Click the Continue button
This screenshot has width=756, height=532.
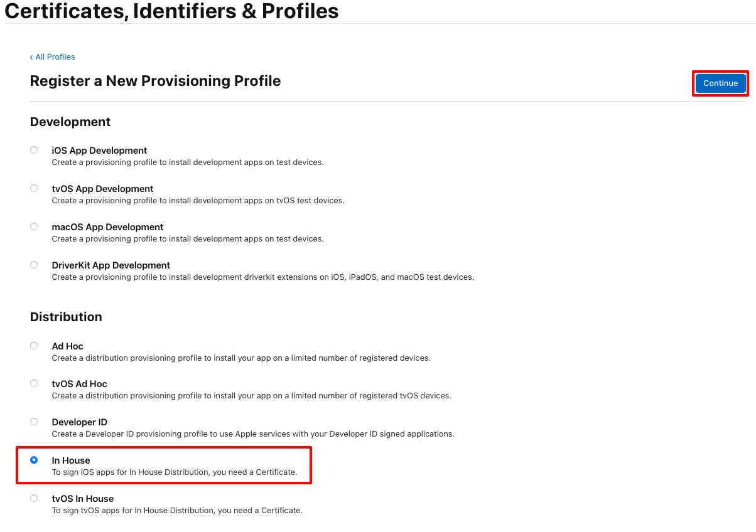point(720,83)
